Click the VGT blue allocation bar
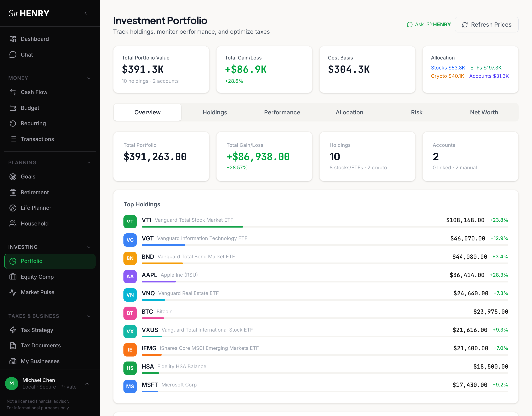 pyautogui.click(x=163, y=245)
